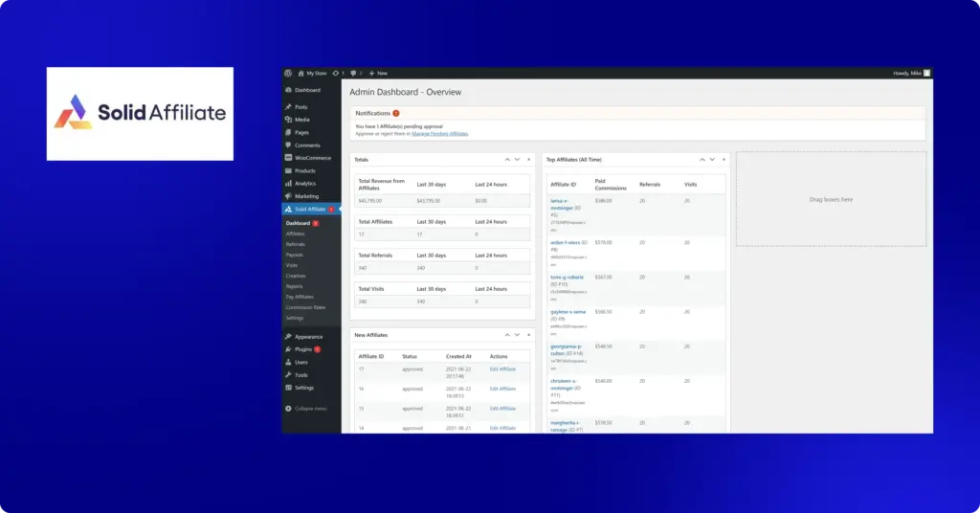Click the Plugins plug icon
The width and height of the screenshot is (980, 513).
point(288,349)
